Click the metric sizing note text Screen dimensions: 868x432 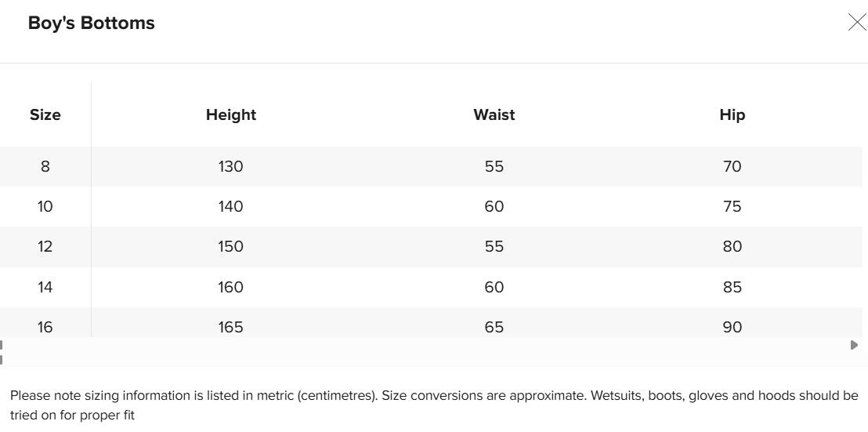[x=434, y=405]
